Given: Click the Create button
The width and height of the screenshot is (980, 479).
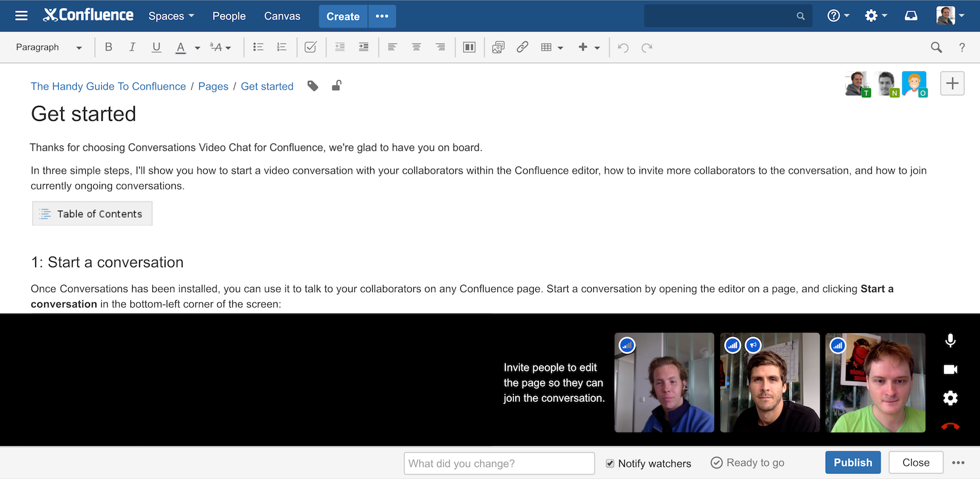Looking at the screenshot, I should point(343,16).
